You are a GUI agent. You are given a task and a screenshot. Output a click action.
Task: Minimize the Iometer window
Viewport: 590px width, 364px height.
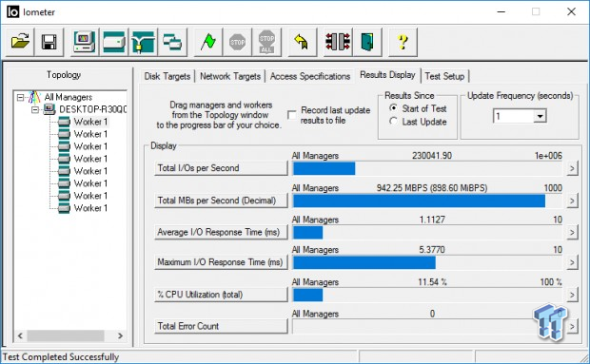(501, 11)
